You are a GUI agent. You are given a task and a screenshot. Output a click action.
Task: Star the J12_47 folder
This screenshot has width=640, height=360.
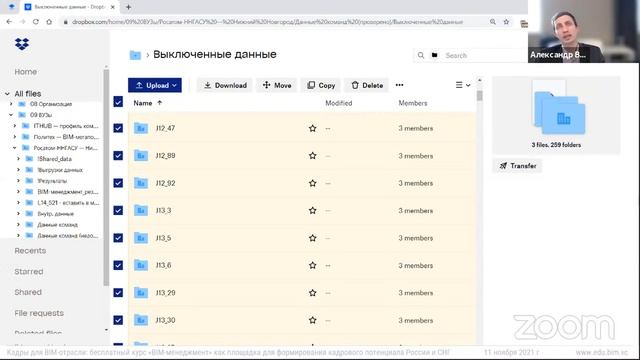coord(312,128)
